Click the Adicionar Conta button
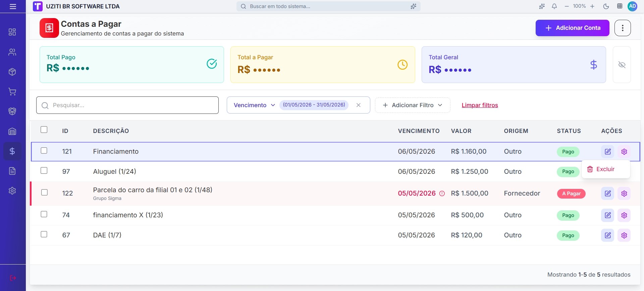The width and height of the screenshot is (644, 291). (572, 28)
